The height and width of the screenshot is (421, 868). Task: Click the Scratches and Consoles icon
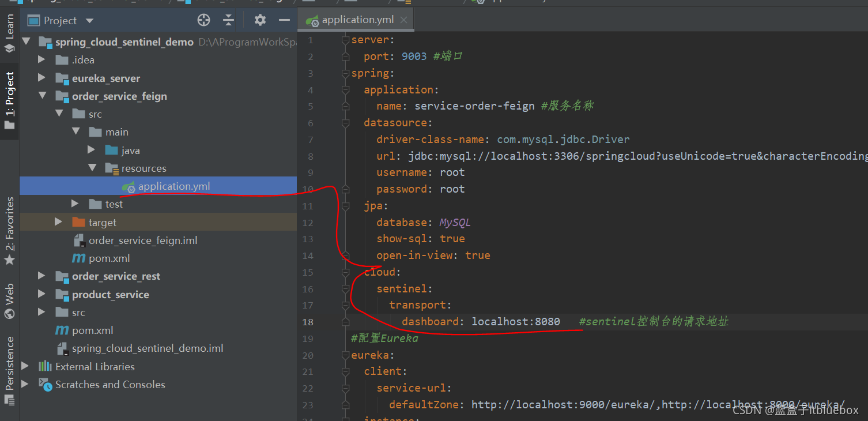click(45, 384)
